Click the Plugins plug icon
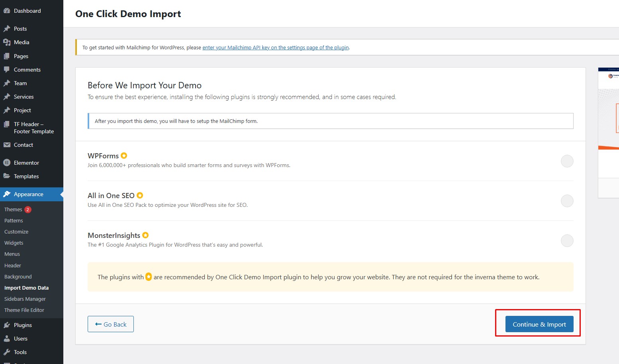This screenshot has height=364, width=619. 7,325
